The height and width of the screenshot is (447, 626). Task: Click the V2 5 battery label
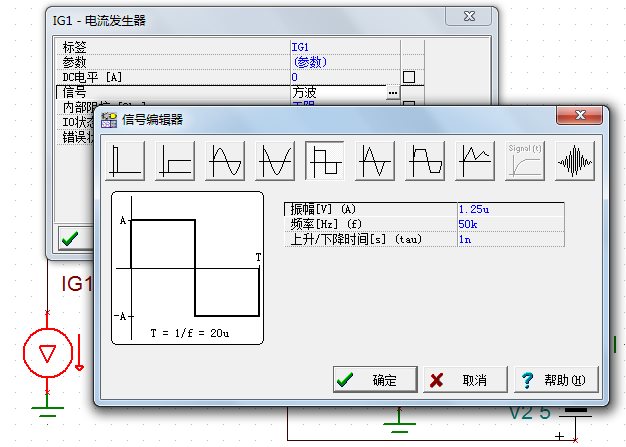[530, 412]
